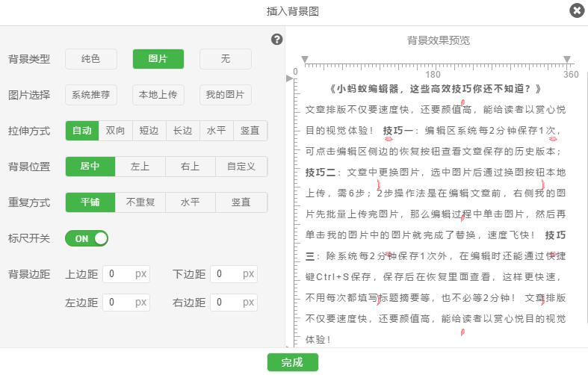
Task: Toggle the 标尺开关 ON switch
Action: point(87,238)
